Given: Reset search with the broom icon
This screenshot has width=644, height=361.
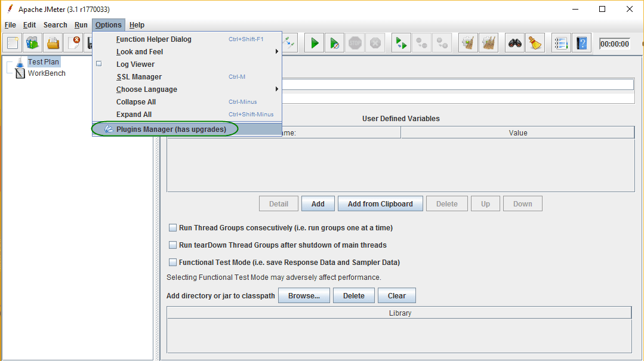Looking at the screenshot, I should pos(535,42).
